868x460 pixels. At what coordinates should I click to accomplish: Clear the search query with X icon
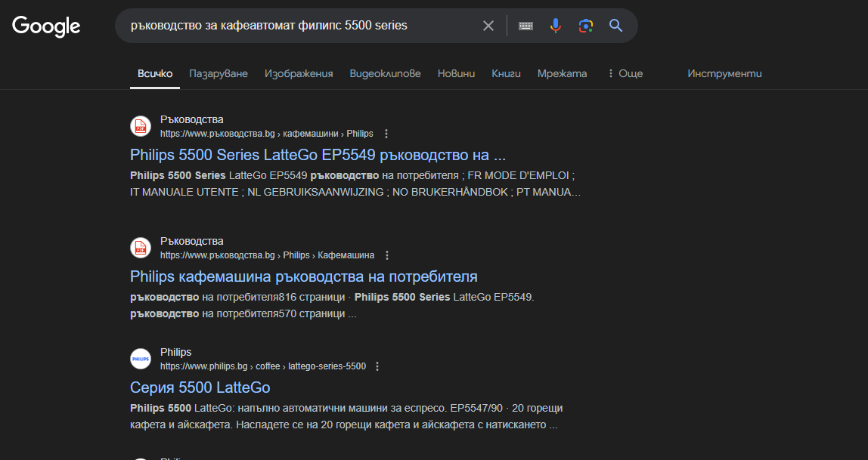488,26
